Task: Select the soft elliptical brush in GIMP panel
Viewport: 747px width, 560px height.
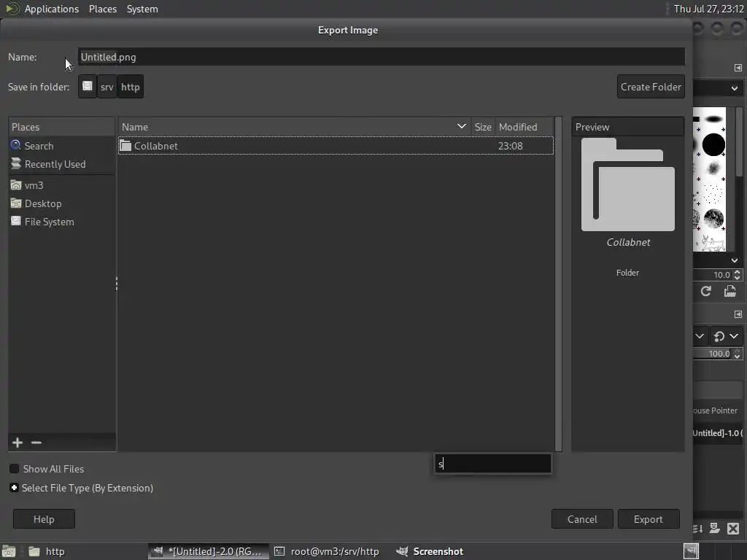Action: click(713, 119)
